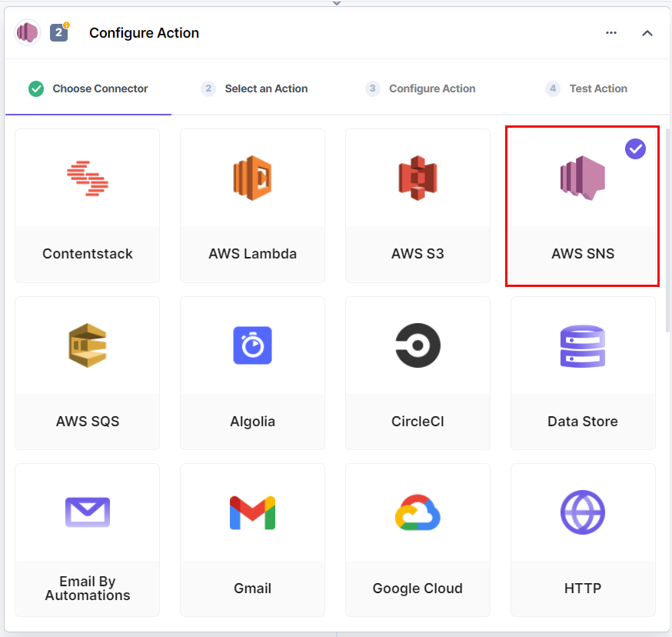Click the Gmail label
Image resolution: width=672 pixels, height=637 pixels.
pyautogui.click(x=252, y=588)
